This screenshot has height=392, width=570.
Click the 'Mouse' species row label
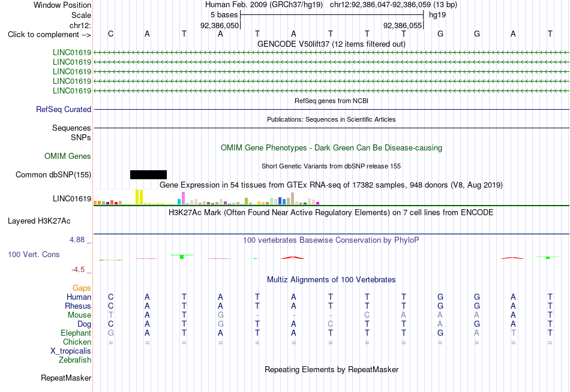[x=79, y=315]
